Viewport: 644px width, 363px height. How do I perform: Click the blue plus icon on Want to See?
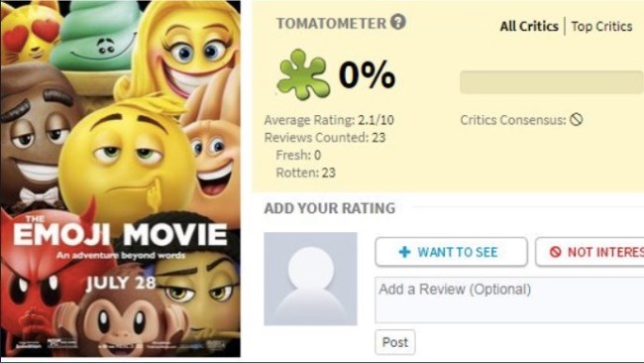click(x=404, y=252)
